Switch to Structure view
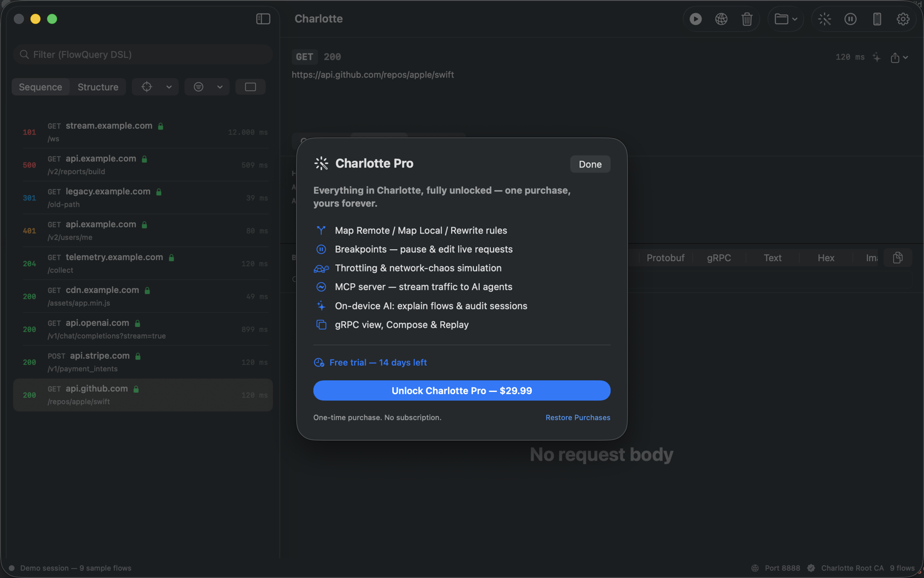The image size is (924, 578). coord(98,87)
